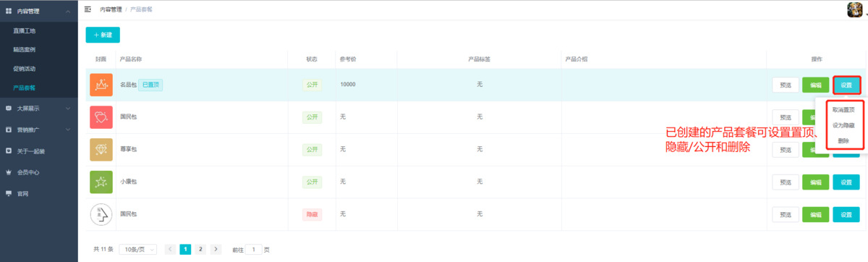Open the 设置 dropdown for the hidden 国民包
Viewport: 868px width, 262px height.
(x=846, y=215)
